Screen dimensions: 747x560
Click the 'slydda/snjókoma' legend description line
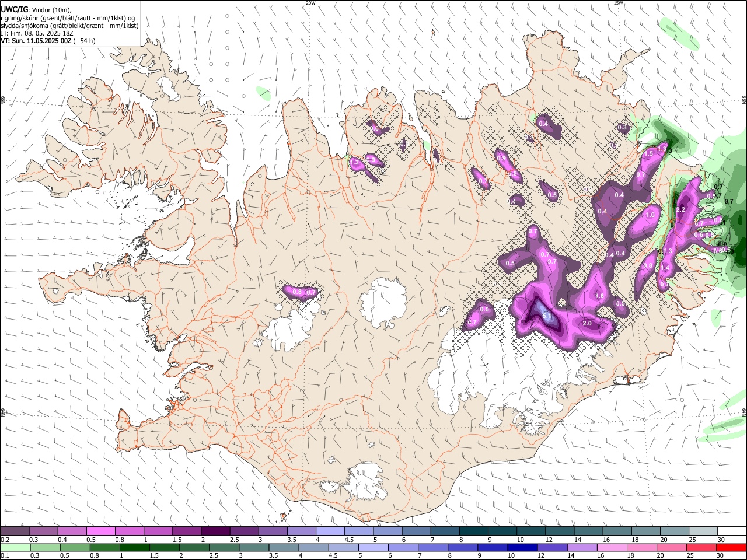click(x=69, y=26)
